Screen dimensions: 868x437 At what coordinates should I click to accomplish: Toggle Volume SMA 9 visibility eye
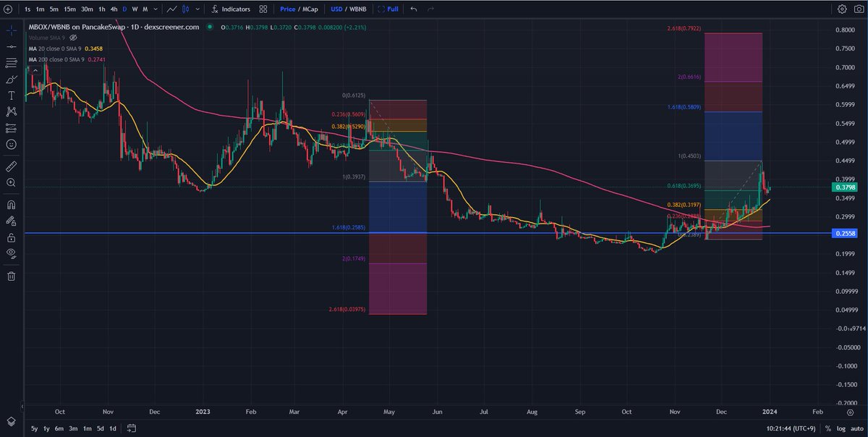click(x=74, y=37)
